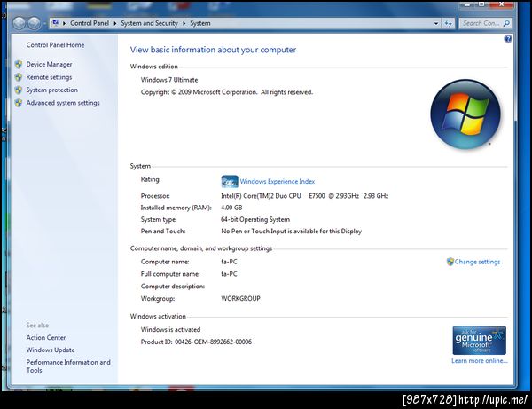
Task: Click the genuine Microsoft software badge
Action: [x=479, y=341]
